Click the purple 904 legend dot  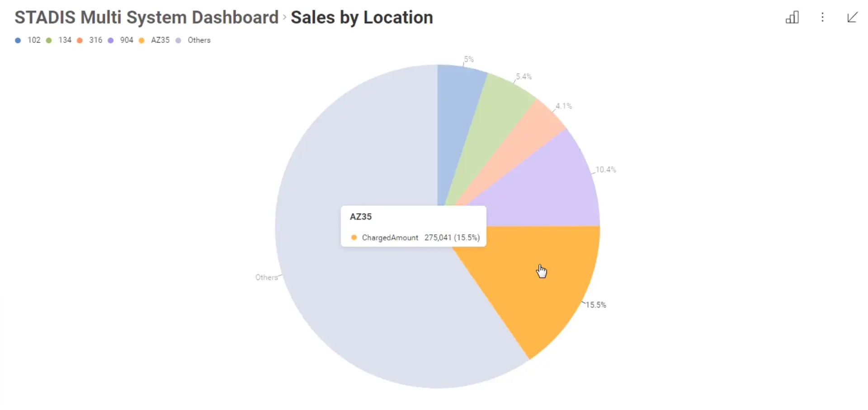pyautogui.click(x=111, y=40)
